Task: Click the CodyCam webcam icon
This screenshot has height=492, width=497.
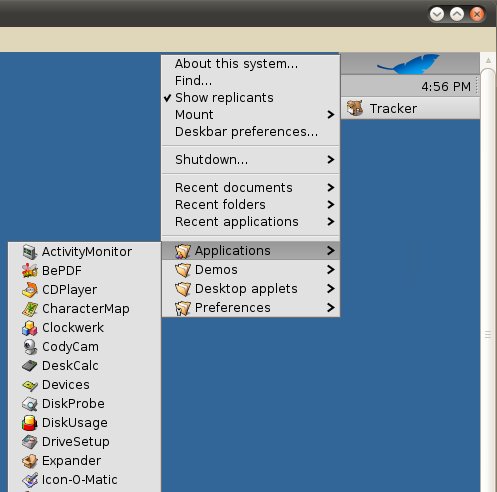Action: pos(30,347)
